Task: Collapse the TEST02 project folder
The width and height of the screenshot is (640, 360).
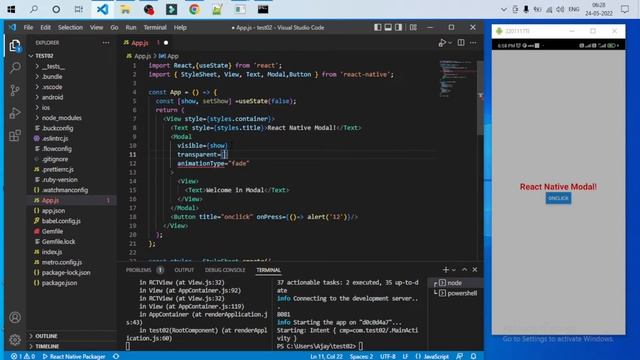Action: tap(44, 56)
